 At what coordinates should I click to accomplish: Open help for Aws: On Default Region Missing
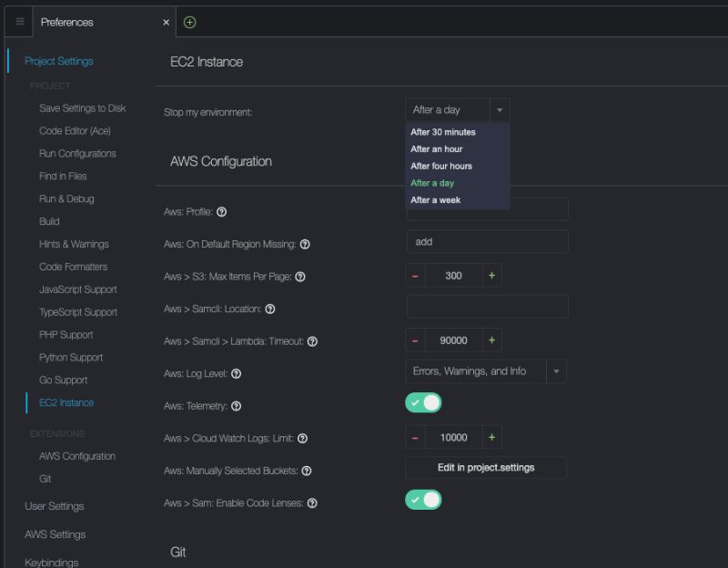(x=306, y=242)
